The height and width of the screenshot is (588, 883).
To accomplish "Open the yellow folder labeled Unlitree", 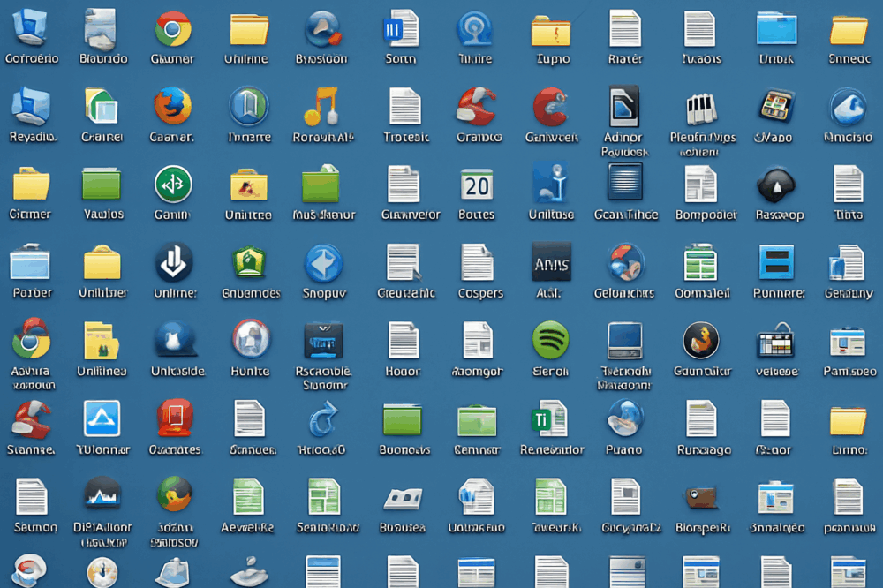I will [x=249, y=185].
